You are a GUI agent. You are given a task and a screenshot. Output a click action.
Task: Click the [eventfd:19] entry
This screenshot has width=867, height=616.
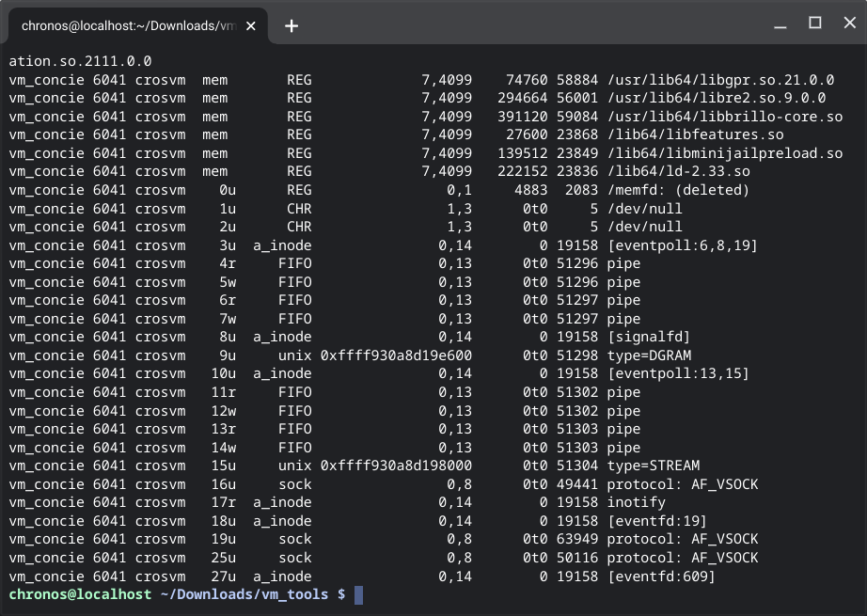[x=657, y=521]
